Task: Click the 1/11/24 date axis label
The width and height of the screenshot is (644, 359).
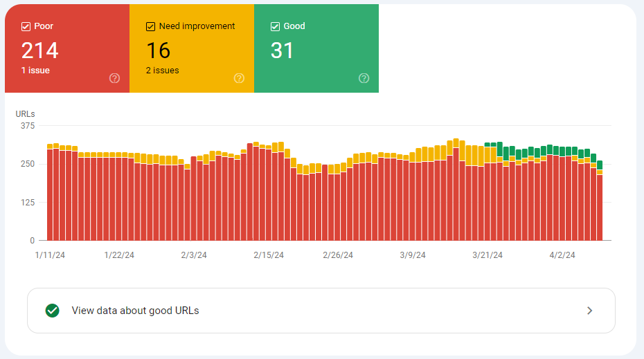Action: [x=50, y=255]
